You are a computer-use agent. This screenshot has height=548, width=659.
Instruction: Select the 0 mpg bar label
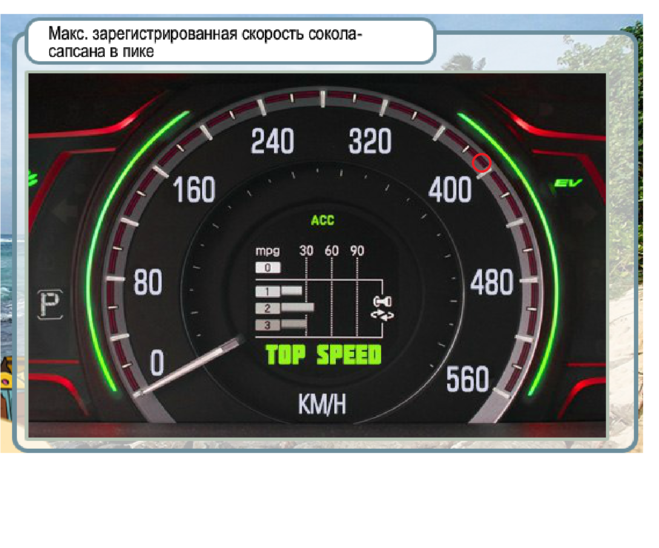pyautogui.click(x=268, y=267)
